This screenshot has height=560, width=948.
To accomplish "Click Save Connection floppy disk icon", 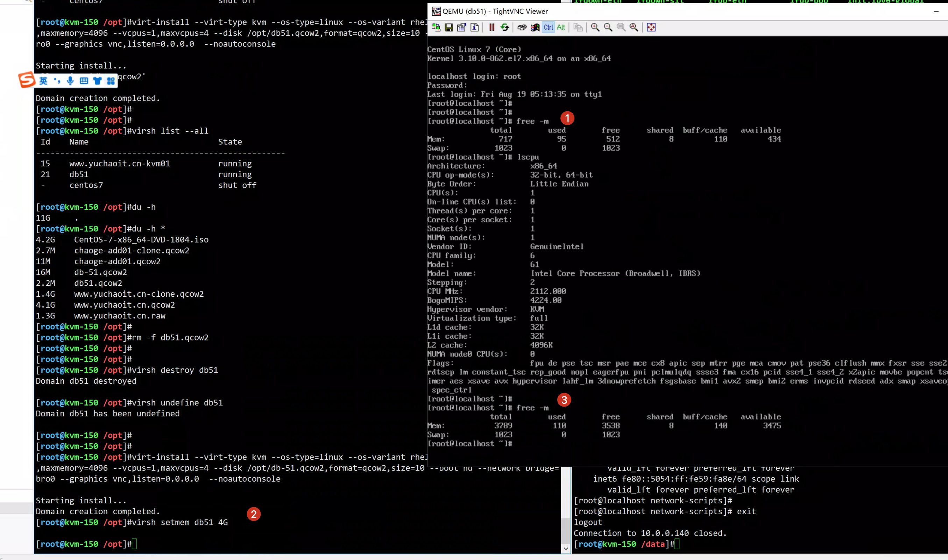I will pyautogui.click(x=448, y=27).
